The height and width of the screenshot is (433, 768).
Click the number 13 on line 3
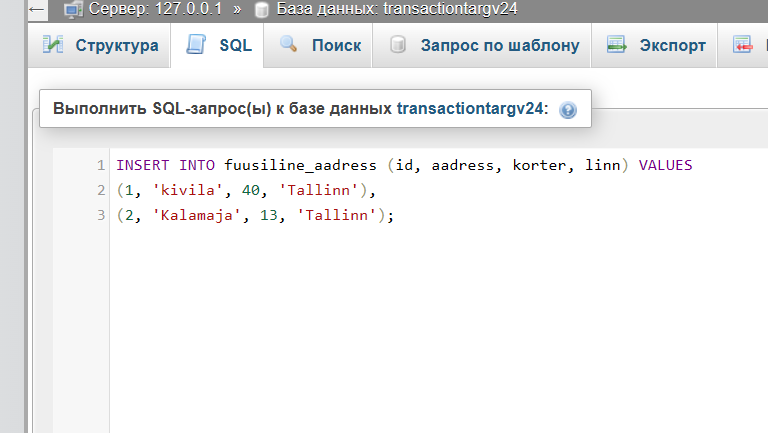[x=269, y=215]
